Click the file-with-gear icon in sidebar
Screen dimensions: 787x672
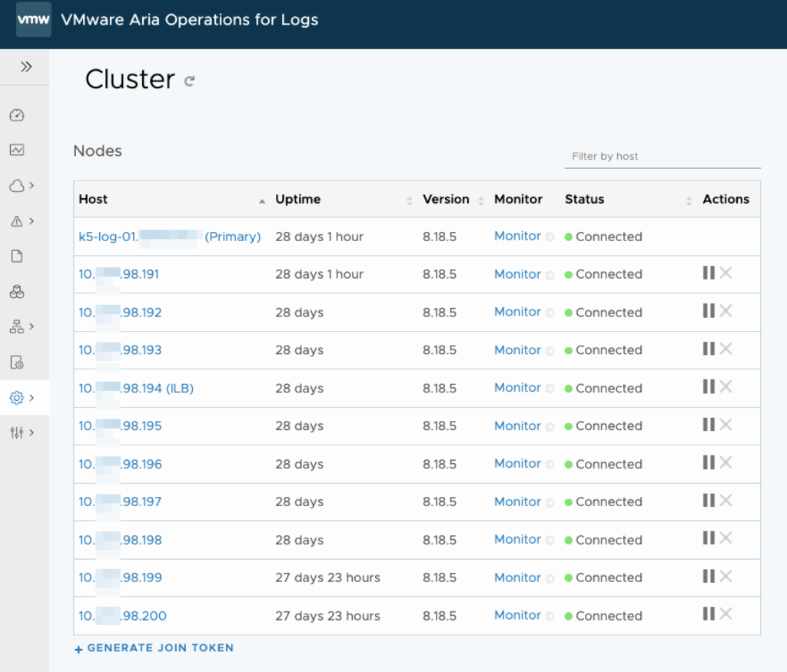(x=17, y=362)
